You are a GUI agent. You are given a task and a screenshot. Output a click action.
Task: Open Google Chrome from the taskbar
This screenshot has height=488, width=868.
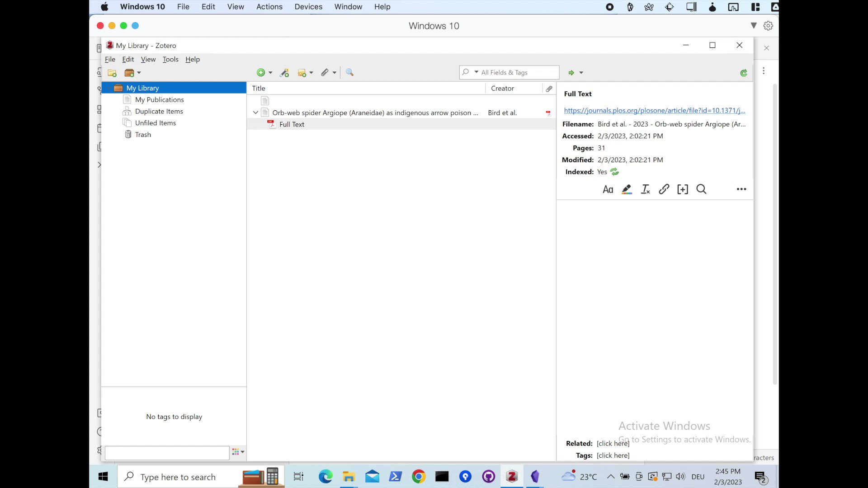pyautogui.click(x=419, y=476)
